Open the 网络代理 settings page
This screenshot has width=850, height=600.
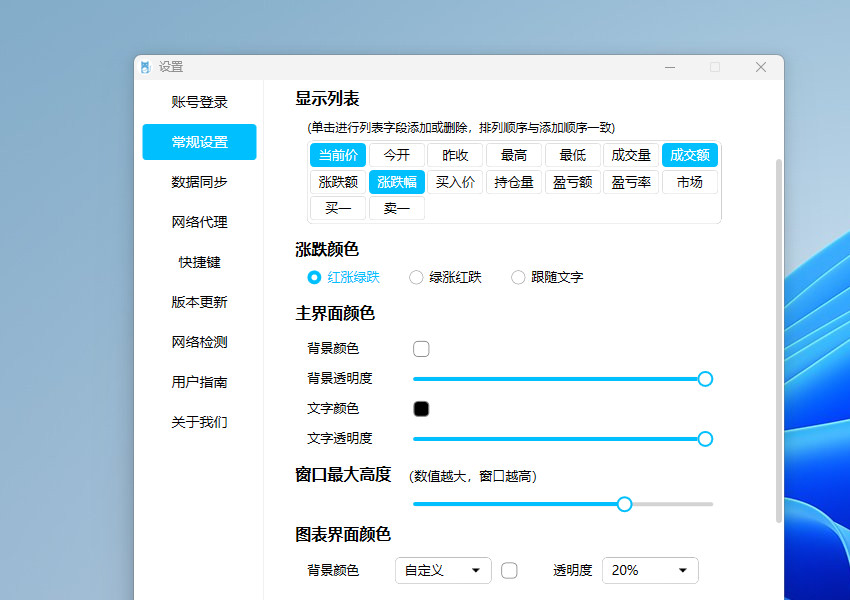197,222
